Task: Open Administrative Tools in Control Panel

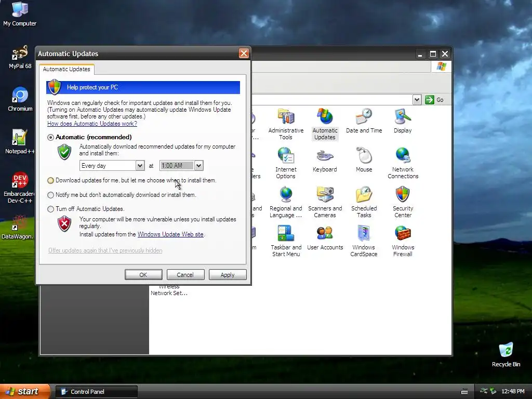Action: [286, 124]
